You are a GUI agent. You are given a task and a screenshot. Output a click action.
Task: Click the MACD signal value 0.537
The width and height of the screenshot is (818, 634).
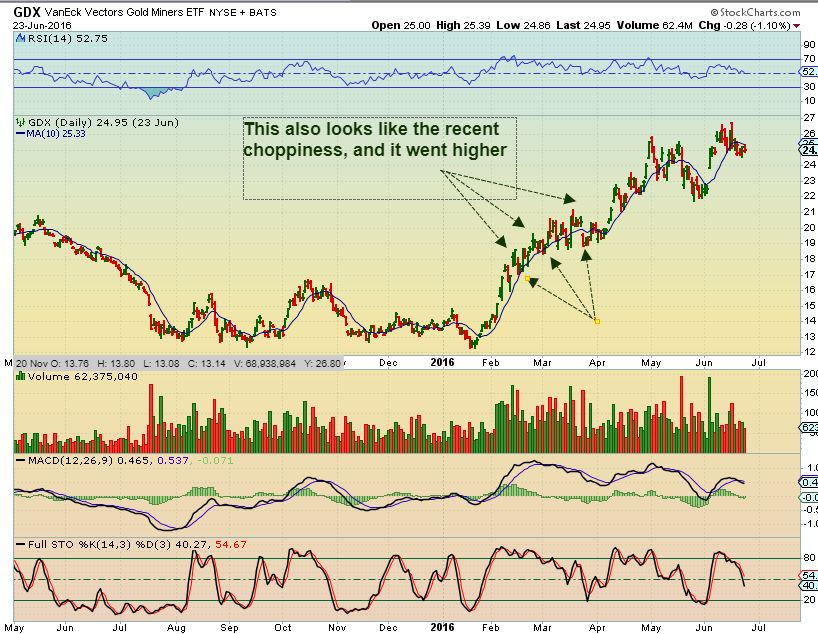click(x=173, y=460)
